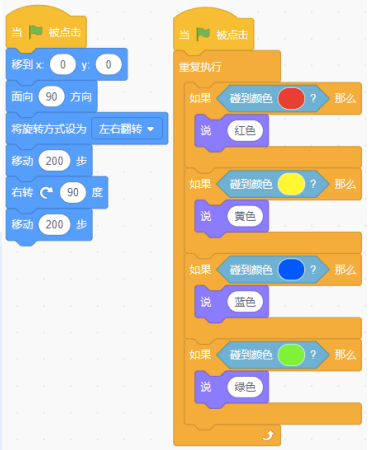
Task: Edit the first 移动 200 步 value
Action: pyautogui.click(x=54, y=161)
